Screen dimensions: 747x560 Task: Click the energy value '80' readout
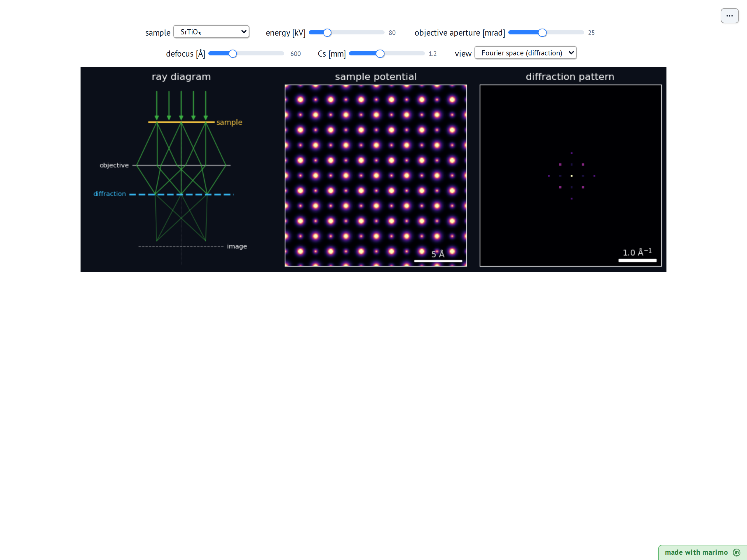click(x=392, y=33)
